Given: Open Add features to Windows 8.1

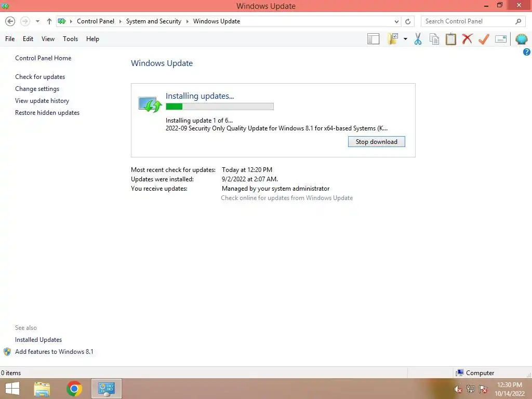Looking at the screenshot, I should [x=54, y=352].
